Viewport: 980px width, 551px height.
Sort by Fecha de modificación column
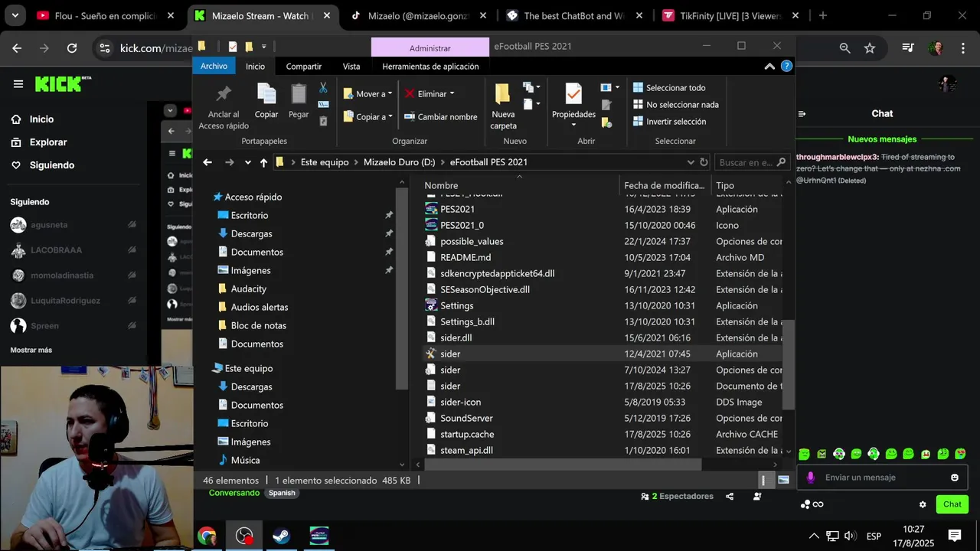click(664, 185)
